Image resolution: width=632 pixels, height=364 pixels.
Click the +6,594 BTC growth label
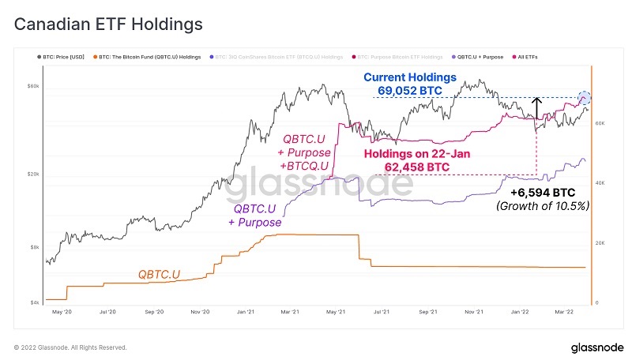click(542, 192)
